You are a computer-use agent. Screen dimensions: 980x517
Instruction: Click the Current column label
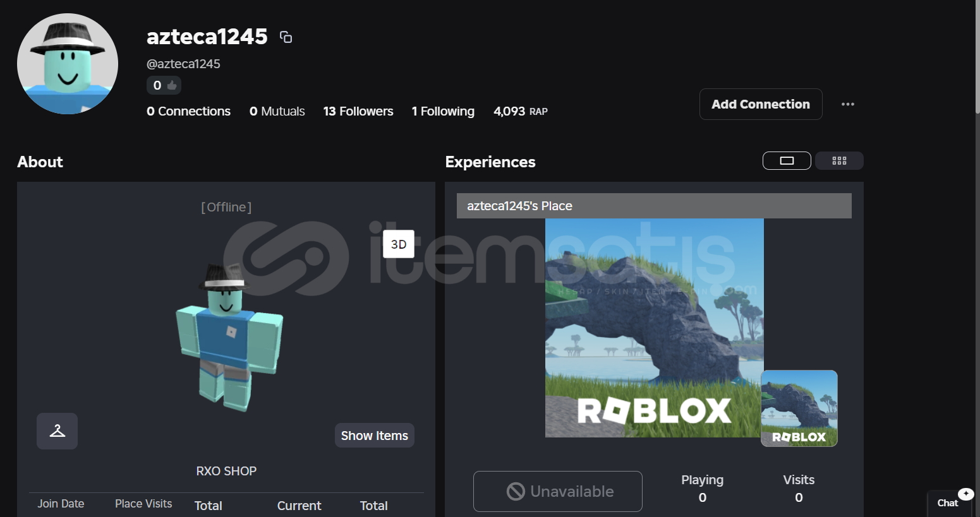pyautogui.click(x=299, y=506)
